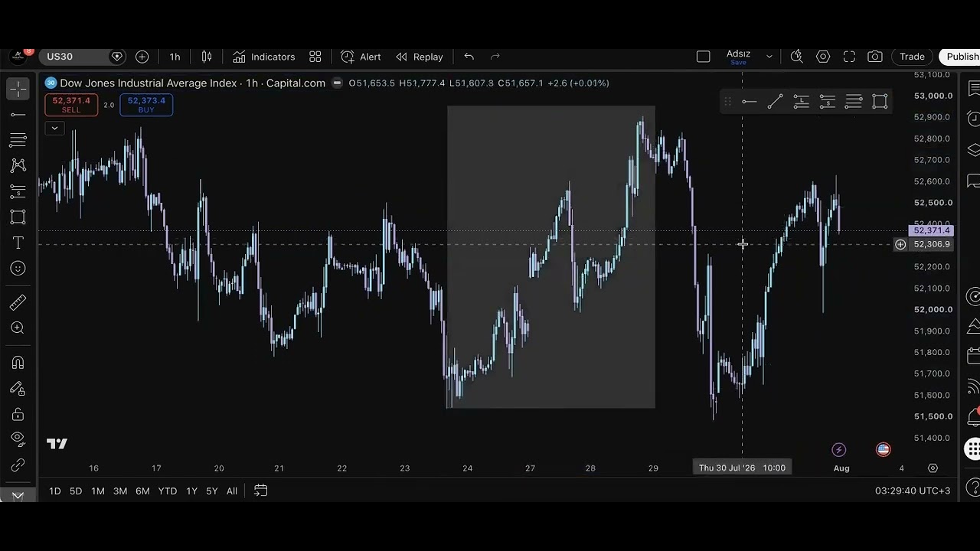Viewport: 980px width, 551px height.
Task: Click the SELL 52,371.4 button
Action: [x=71, y=105]
